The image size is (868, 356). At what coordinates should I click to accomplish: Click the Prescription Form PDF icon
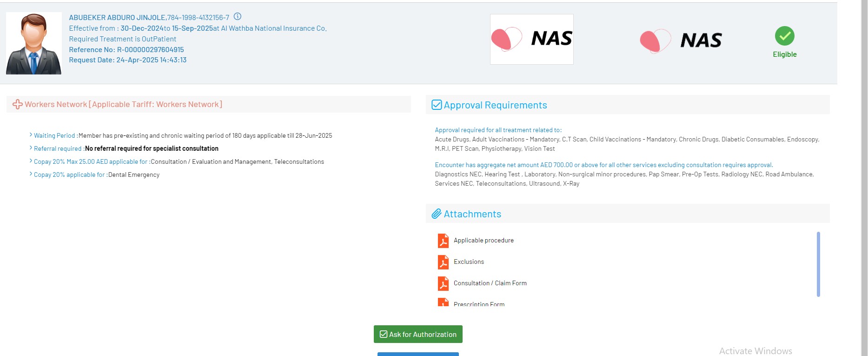(443, 302)
